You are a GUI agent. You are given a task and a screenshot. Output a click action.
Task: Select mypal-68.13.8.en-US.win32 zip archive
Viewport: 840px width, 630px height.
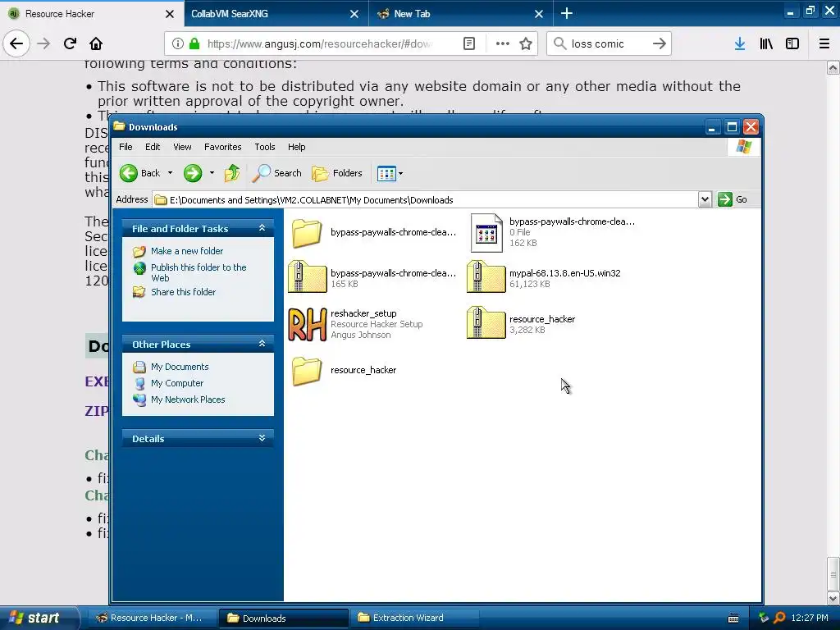tap(486, 276)
